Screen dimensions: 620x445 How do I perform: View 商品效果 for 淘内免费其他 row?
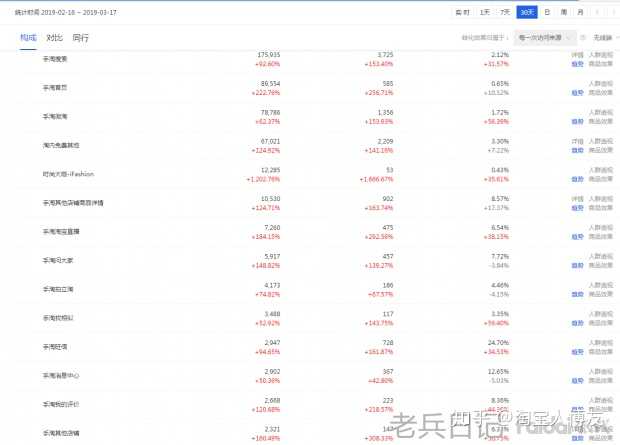pyautogui.click(x=602, y=149)
